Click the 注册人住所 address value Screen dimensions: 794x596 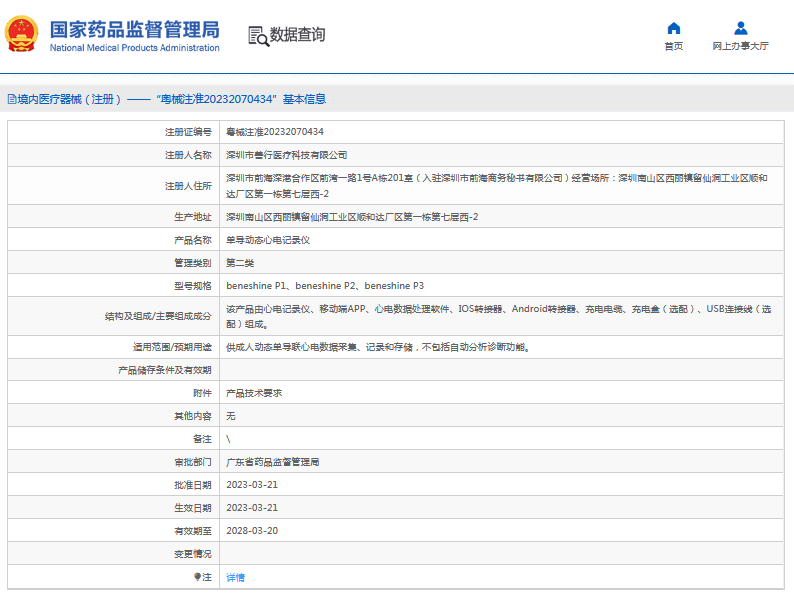tap(497, 186)
